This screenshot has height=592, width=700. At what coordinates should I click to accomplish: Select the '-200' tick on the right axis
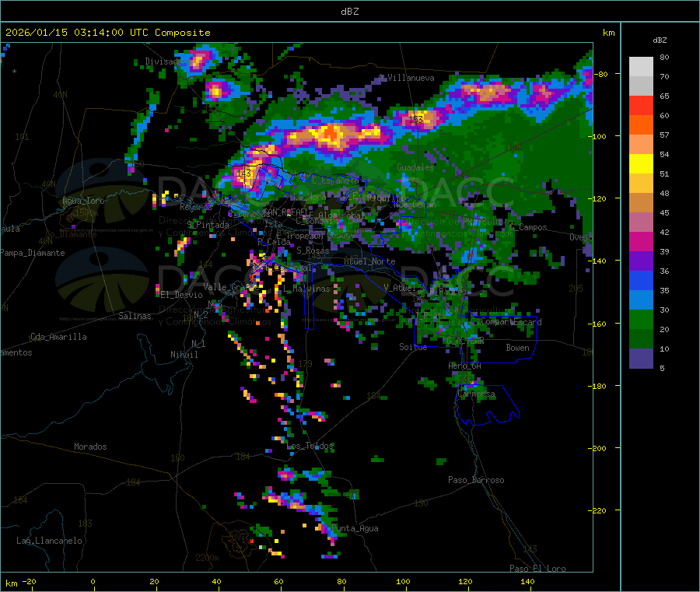click(x=597, y=448)
